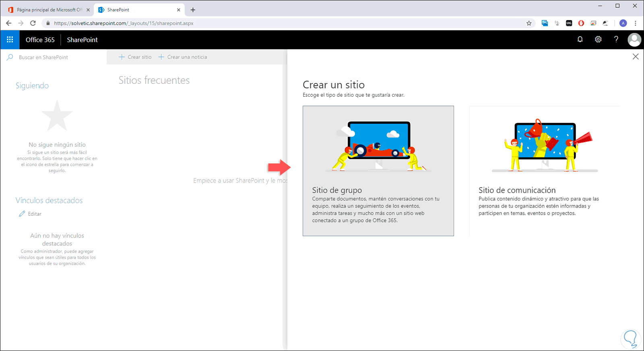Click the Siguiendo heading
This screenshot has height=351, width=644.
coord(32,85)
